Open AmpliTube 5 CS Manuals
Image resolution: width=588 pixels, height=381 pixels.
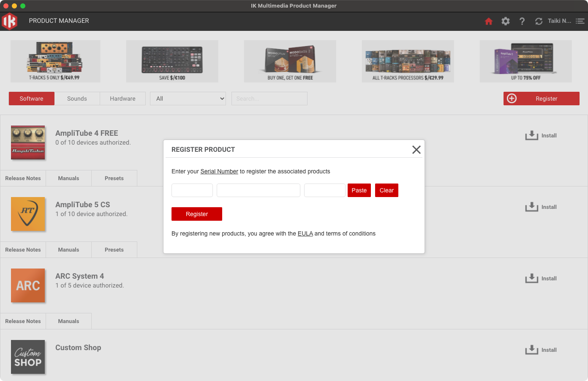click(68, 250)
